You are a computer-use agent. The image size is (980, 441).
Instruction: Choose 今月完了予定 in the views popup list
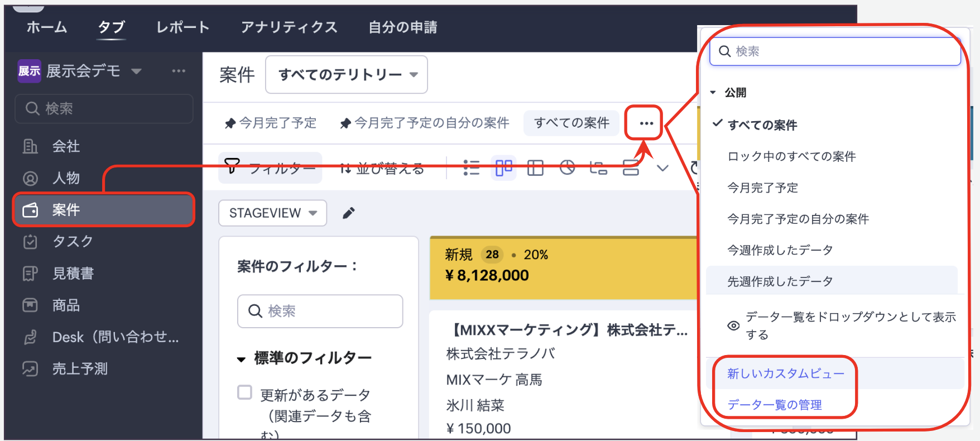coord(762,188)
